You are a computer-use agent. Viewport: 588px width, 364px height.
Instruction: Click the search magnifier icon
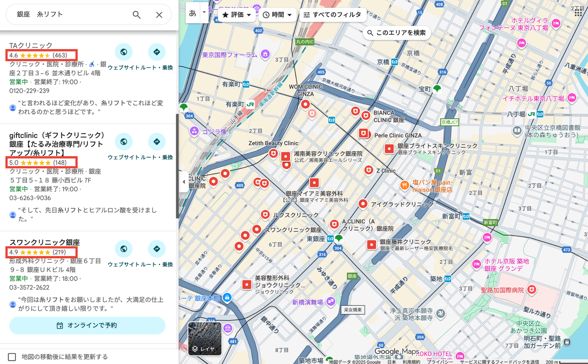click(x=137, y=15)
